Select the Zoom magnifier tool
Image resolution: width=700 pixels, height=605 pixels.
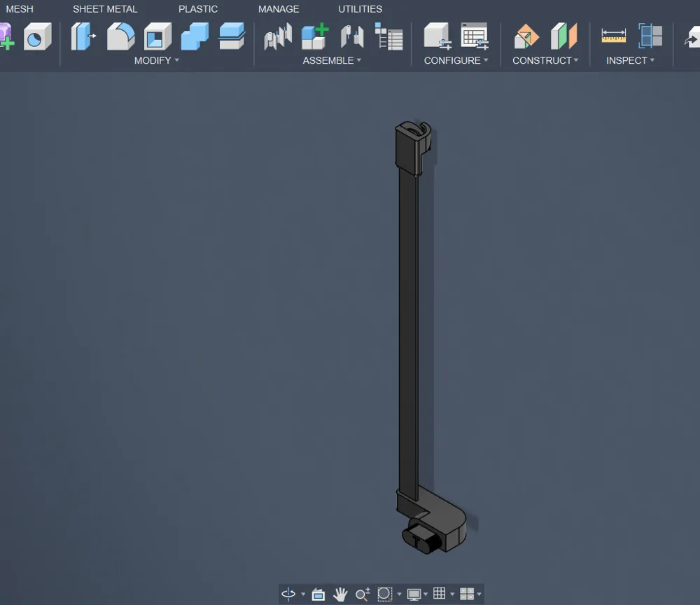(363, 594)
